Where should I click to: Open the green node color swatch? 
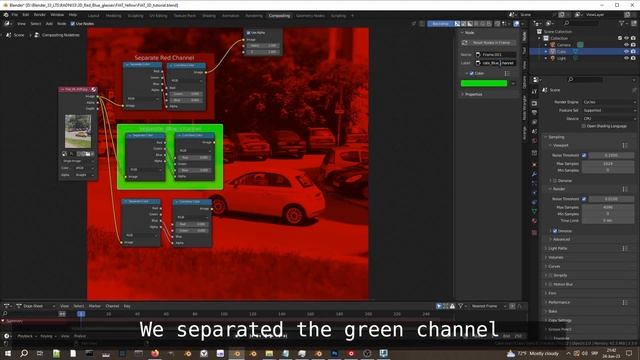point(484,83)
